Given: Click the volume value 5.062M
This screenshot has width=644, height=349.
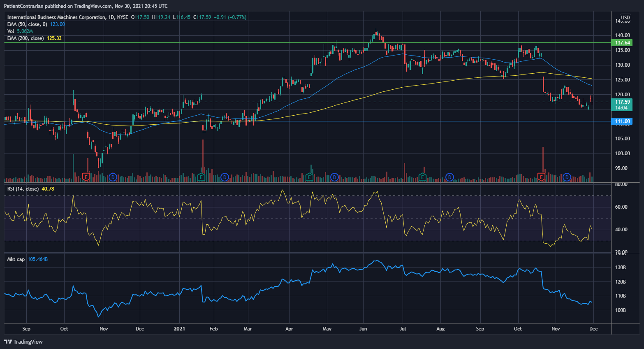Looking at the screenshot, I should click(25, 31).
